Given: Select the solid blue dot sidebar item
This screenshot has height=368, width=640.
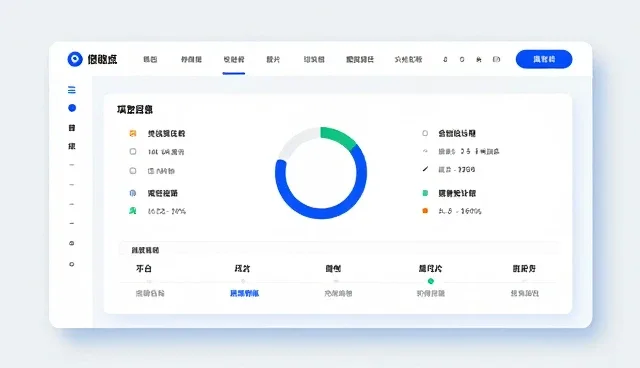Looking at the screenshot, I should click(x=72, y=108).
